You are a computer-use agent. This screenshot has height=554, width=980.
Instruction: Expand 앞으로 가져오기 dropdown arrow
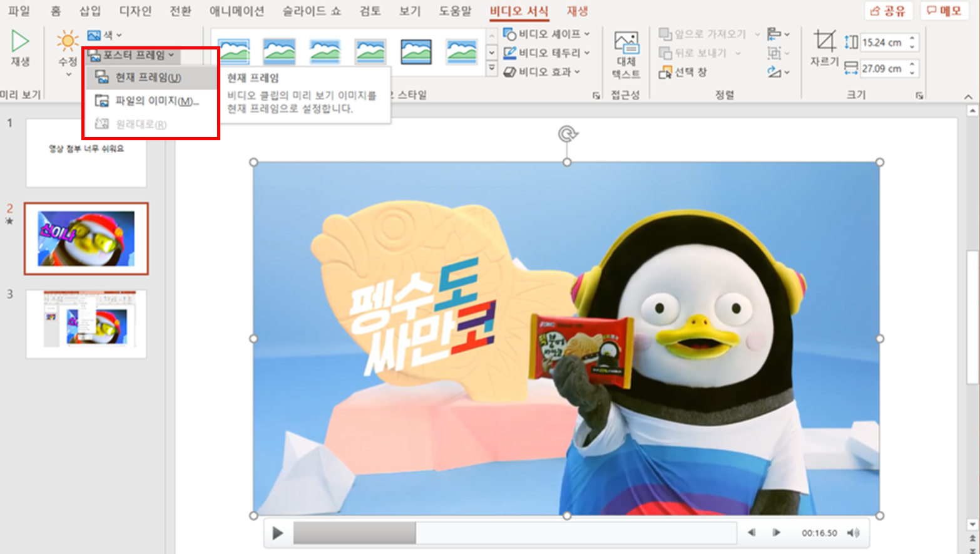(x=757, y=34)
